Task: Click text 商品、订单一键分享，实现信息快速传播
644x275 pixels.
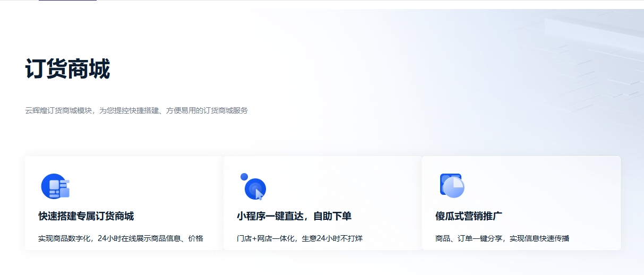Action: point(502,238)
